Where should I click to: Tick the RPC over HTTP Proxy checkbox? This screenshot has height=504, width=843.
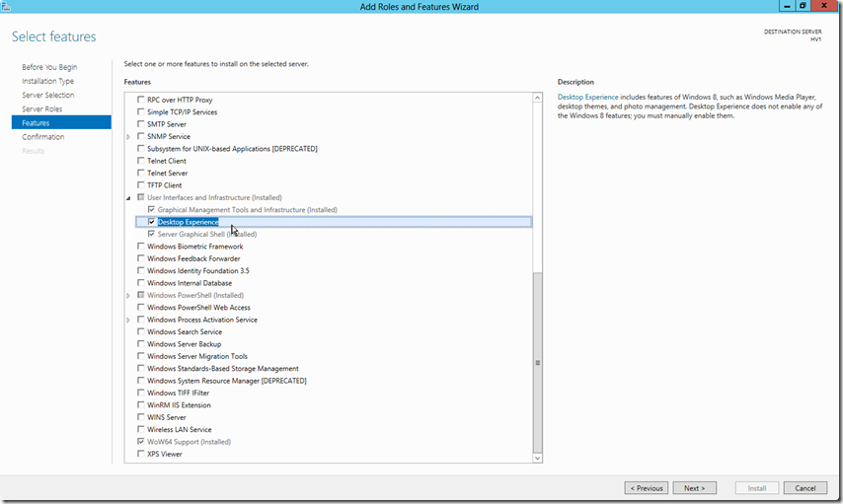pyautogui.click(x=141, y=100)
